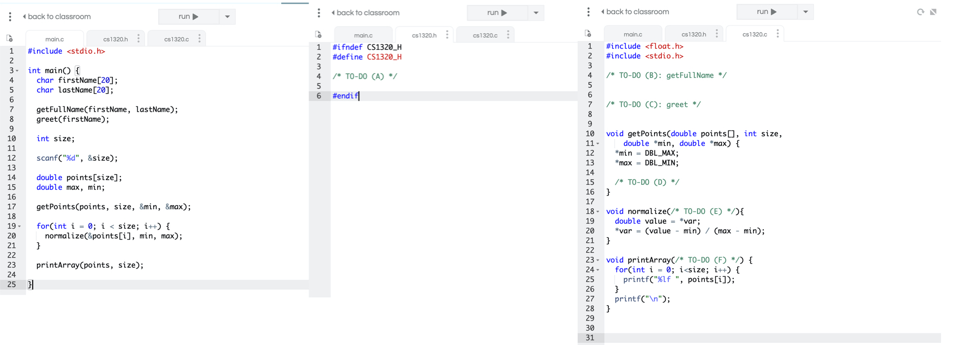This screenshot has height=345, width=980.
Task: Click the '*min = DBL_MAX;' line
Action: coord(647,153)
